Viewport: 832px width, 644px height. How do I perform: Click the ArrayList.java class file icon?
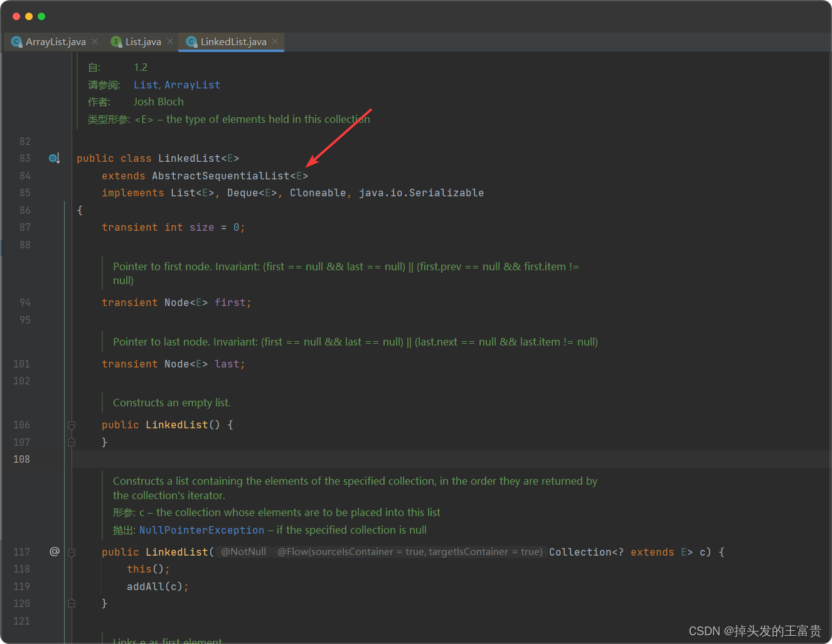(x=17, y=42)
